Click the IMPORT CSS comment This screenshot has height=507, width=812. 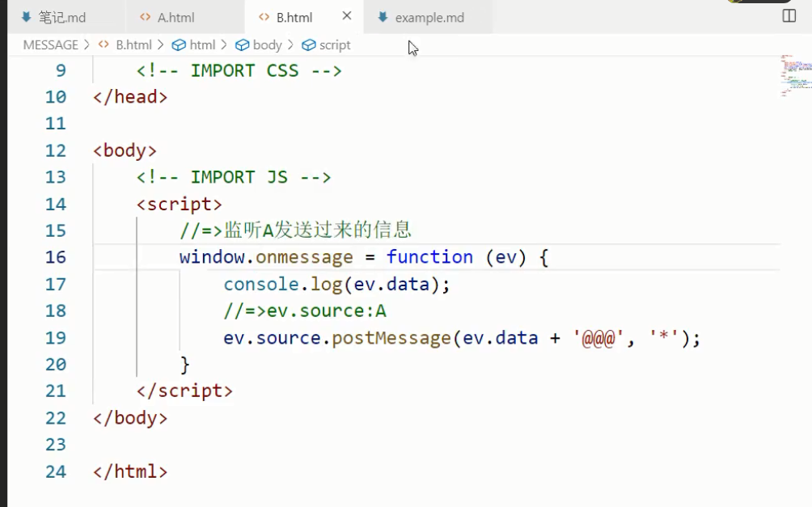pyautogui.click(x=239, y=70)
